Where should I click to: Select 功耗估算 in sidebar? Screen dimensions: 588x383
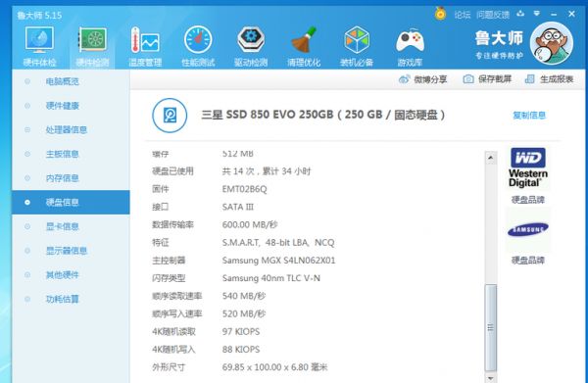click(x=71, y=299)
